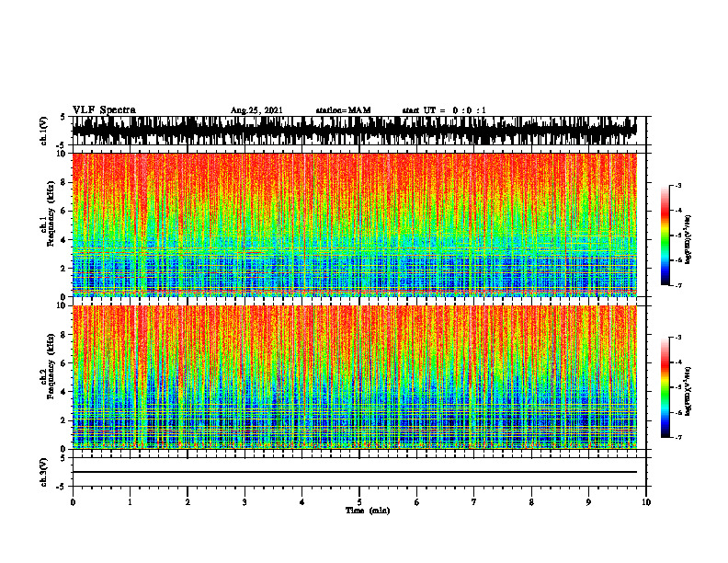Click the flat ch.3 voltage trace line
This screenshot has height=563, width=728.
[355, 472]
